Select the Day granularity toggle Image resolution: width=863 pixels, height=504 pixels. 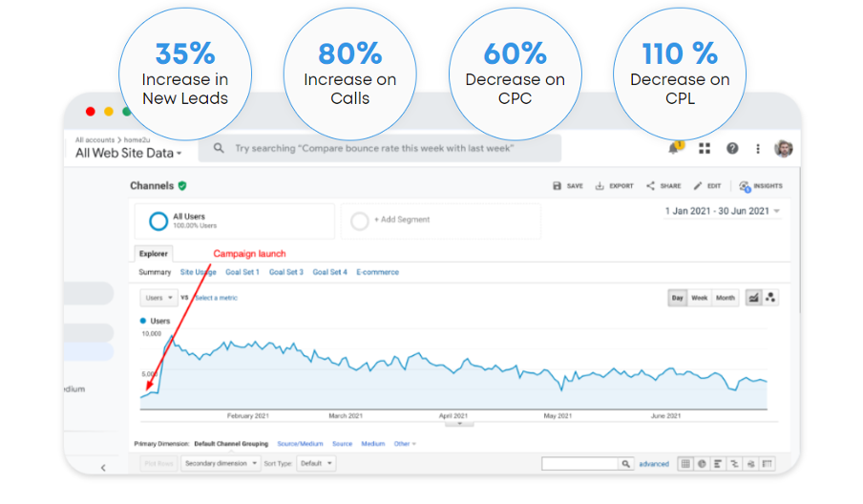tap(677, 298)
